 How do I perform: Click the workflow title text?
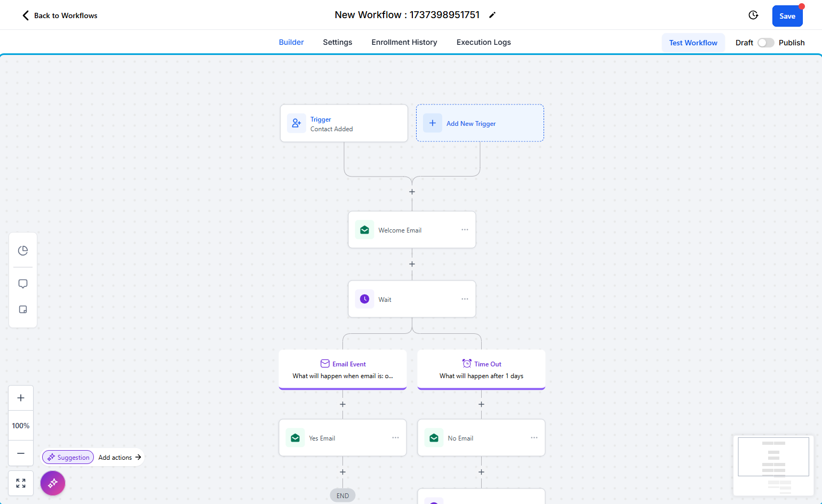pyautogui.click(x=407, y=15)
